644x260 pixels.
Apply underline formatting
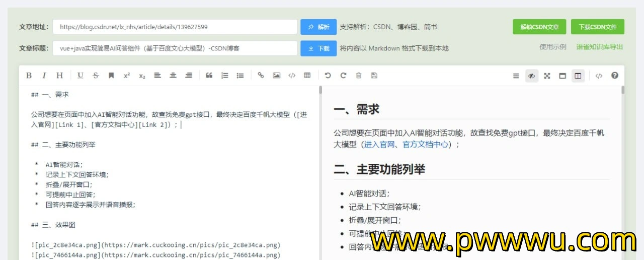[x=80, y=76]
